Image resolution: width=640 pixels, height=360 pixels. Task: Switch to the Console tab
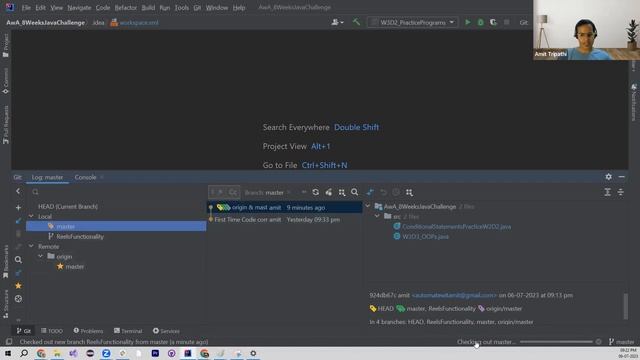tap(85, 177)
